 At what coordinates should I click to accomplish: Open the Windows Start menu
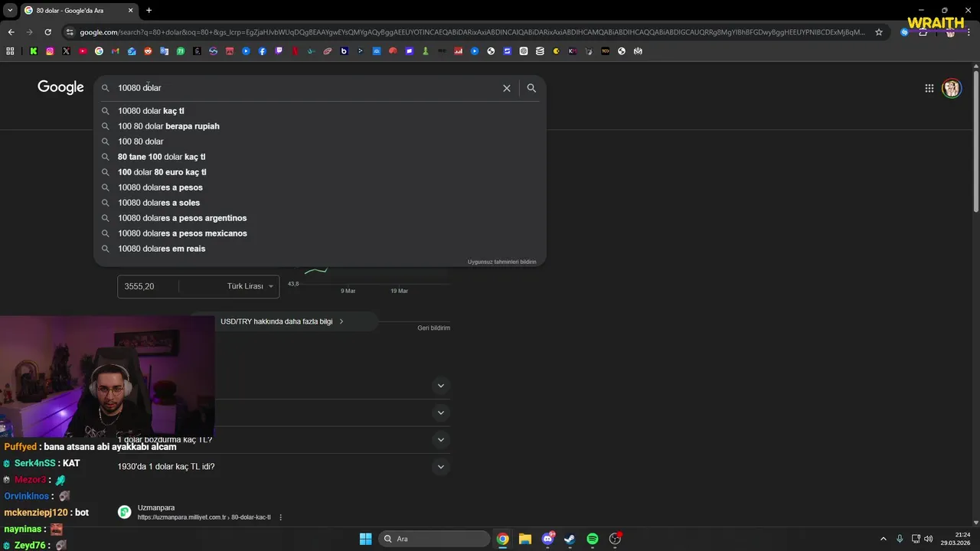coord(365,539)
